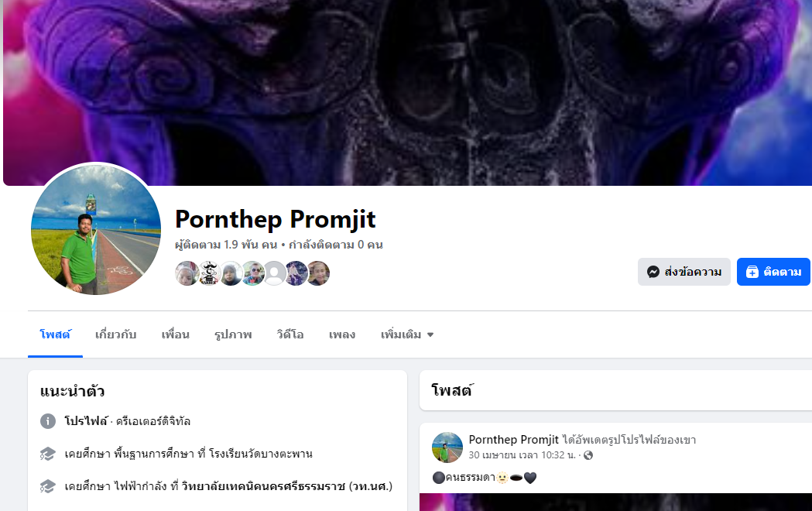Screen dimensions: 812x511
Task: Click graduation cap icon beside ไฟฟ้ากำลัง entry
Action: click(x=48, y=487)
